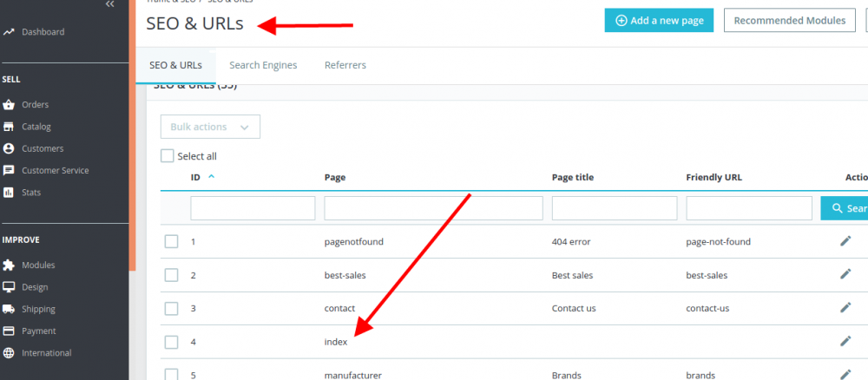Click the Orders basket icon

point(9,105)
